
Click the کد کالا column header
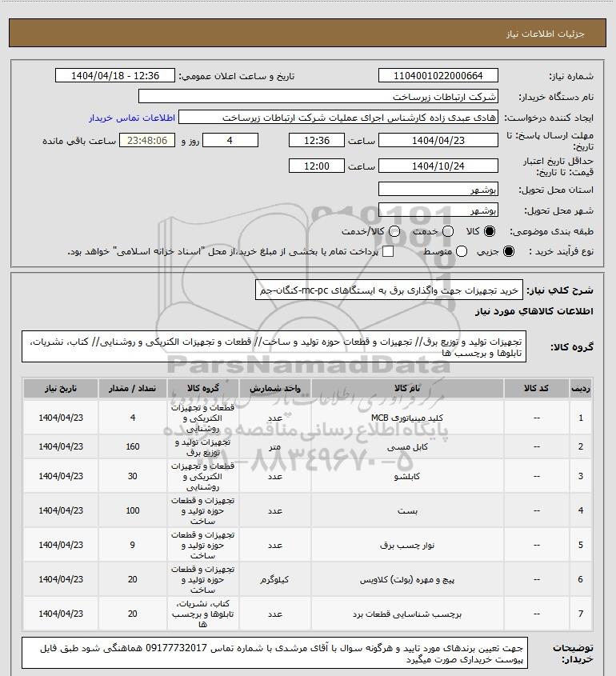[536, 389]
